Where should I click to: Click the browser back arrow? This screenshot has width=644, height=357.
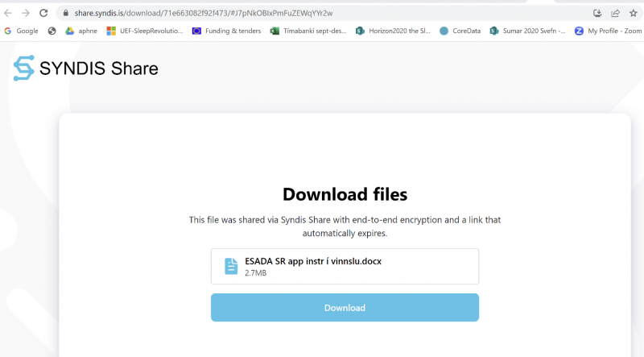[x=8, y=13]
